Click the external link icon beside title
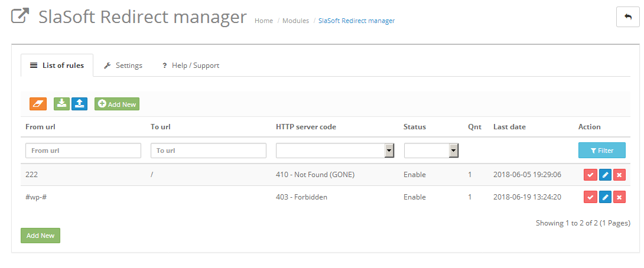The width and height of the screenshot is (644, 268). coord(20,17)
